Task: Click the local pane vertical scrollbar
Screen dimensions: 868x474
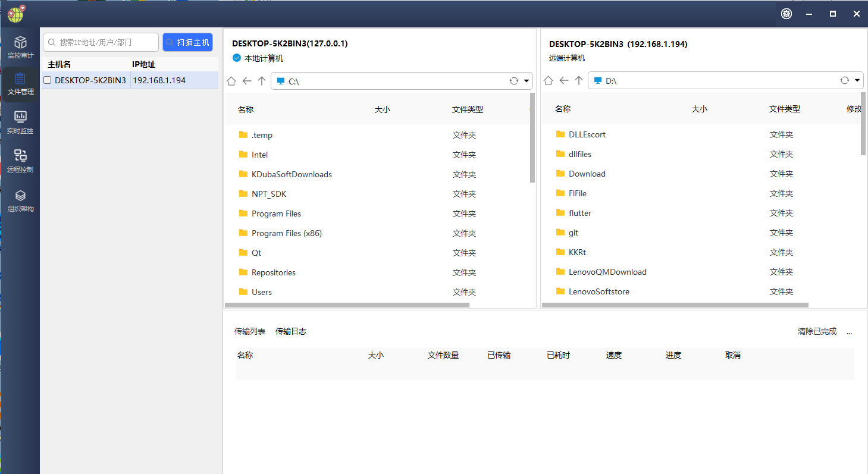Action: (x=532, y=137)
